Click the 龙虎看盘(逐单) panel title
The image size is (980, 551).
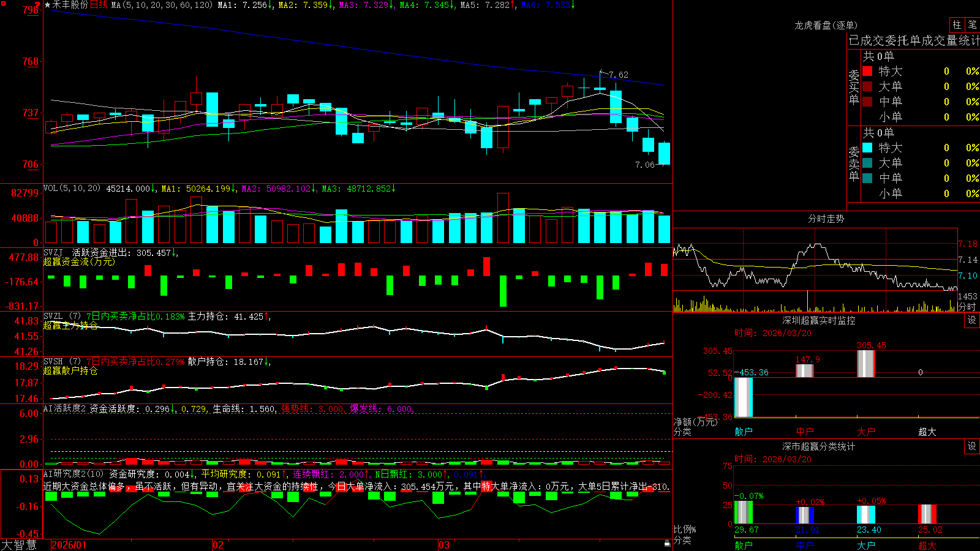[826, 25]
